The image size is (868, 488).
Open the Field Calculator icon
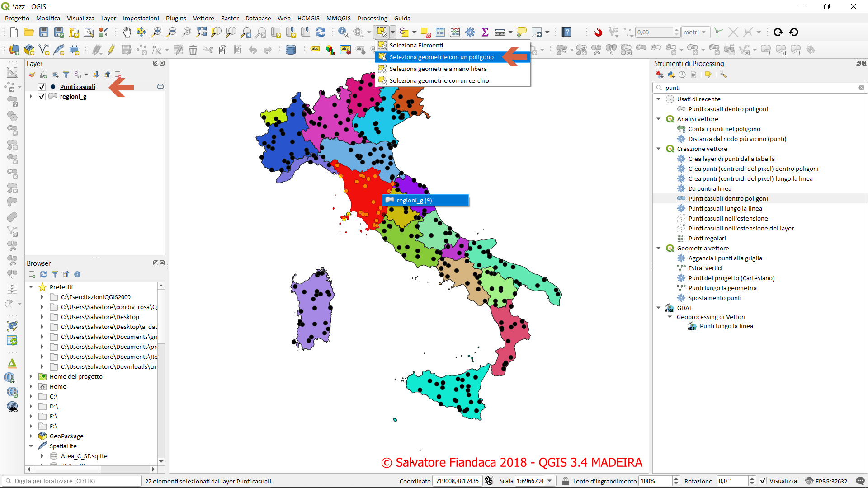pyautogui.click(x=455, y=32)
